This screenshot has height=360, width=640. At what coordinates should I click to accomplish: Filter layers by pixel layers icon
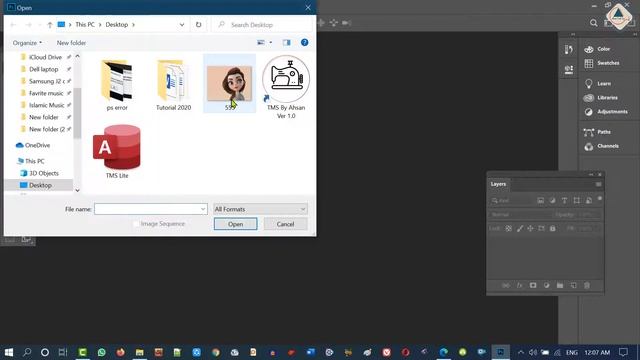point(540,200)
